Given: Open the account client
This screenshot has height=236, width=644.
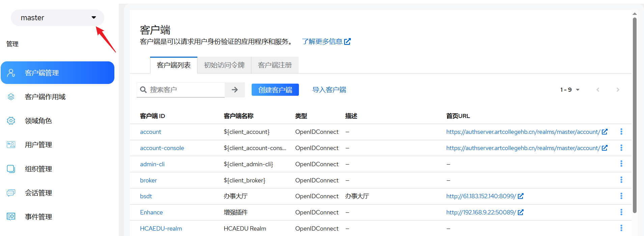Looking at the screenshot, I should pyautogui.click(x=150, y=132).
